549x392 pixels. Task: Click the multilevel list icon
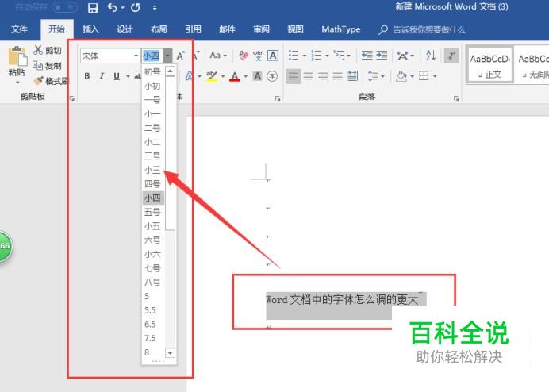pyautogui.click(x=340, y=56)
